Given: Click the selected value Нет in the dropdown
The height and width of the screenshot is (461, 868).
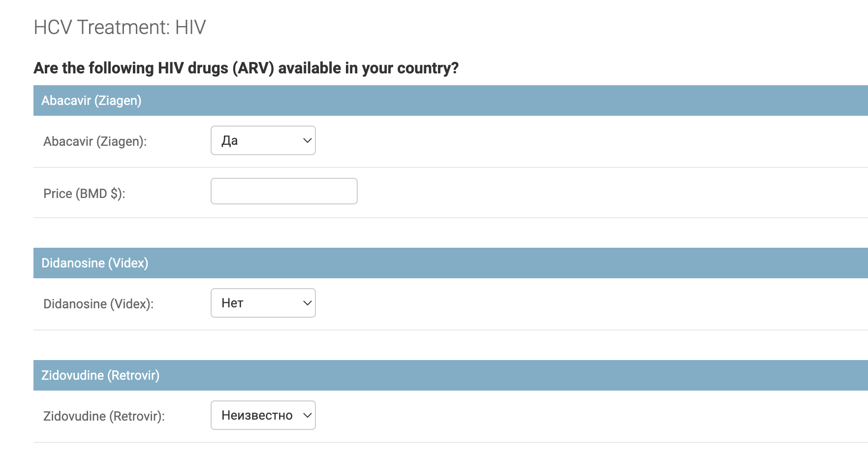Looking at the screenshot, I should pos(232,303).
